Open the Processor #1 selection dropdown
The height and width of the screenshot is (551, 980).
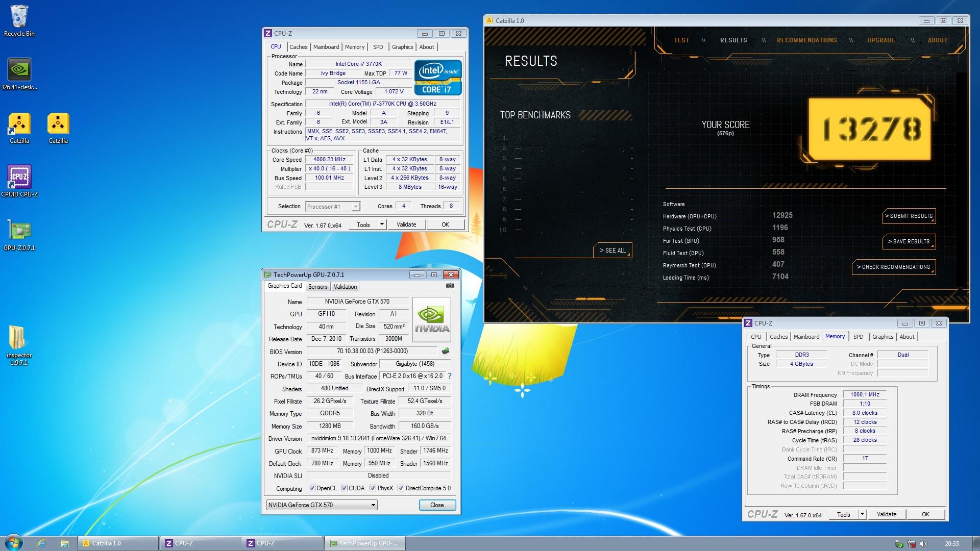(333, 207)
